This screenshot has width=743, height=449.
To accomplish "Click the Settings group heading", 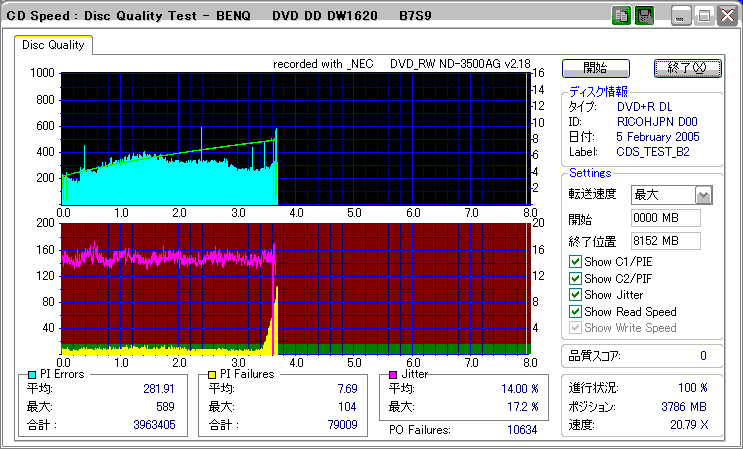I will point(590,173).
